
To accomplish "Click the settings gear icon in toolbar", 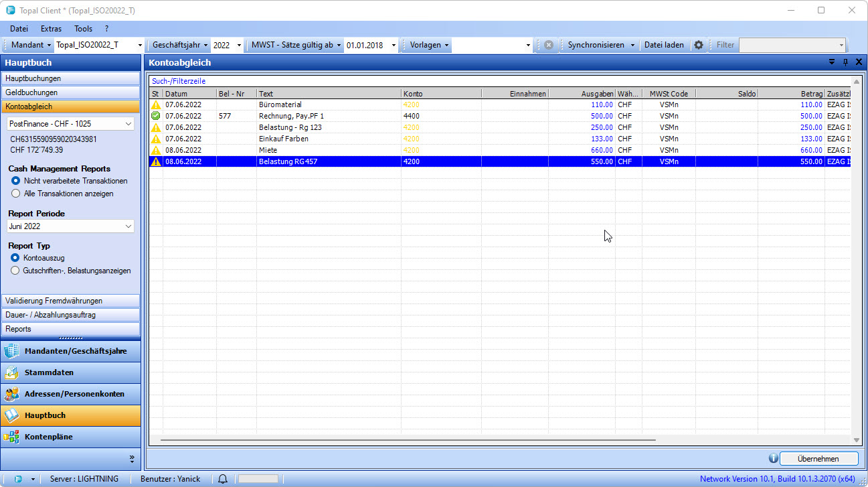I will pos(699,45).
